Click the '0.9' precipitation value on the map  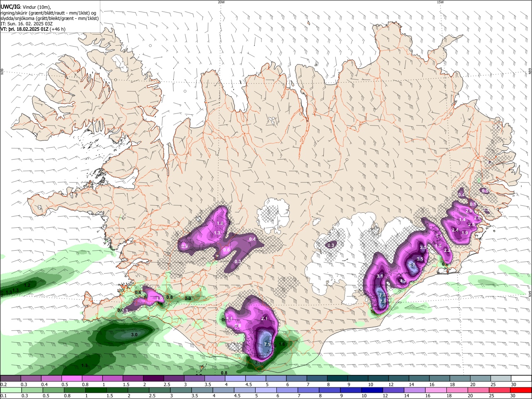pyautogui.click(x=188, y=298)
